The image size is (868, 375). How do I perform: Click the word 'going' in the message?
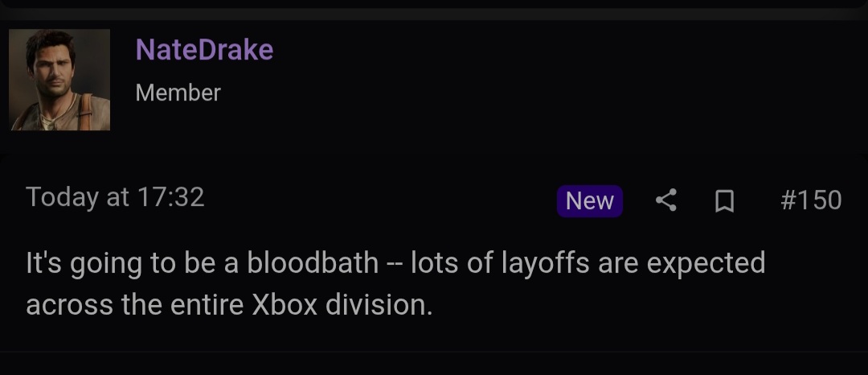[x=106, y=264]
